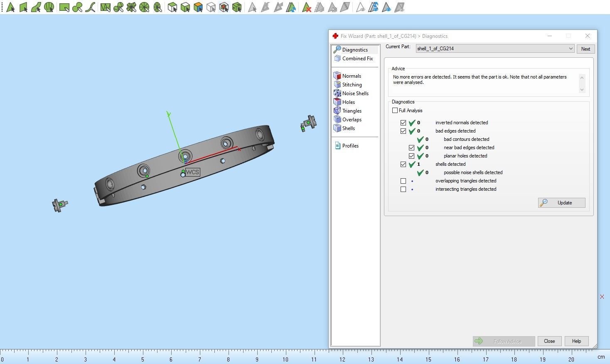Image resolution: width=610 pixels, height=364 pixels.
Task: Choose the rectangle-with-pencil marking tool
Action: [64, 7]
